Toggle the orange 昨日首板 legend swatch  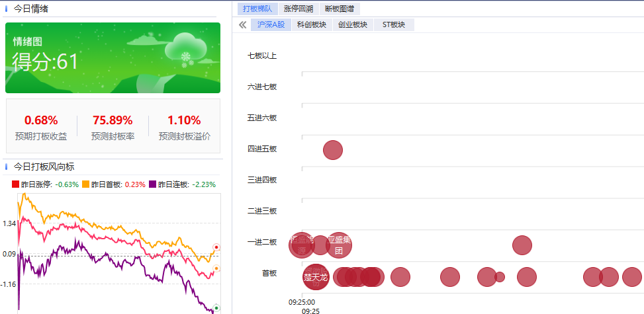[86, 184]
